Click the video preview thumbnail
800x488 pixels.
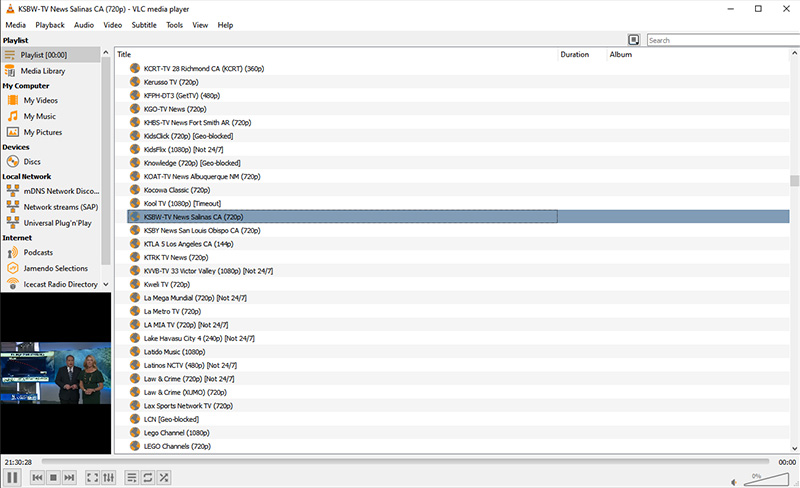tap(56, 373)
